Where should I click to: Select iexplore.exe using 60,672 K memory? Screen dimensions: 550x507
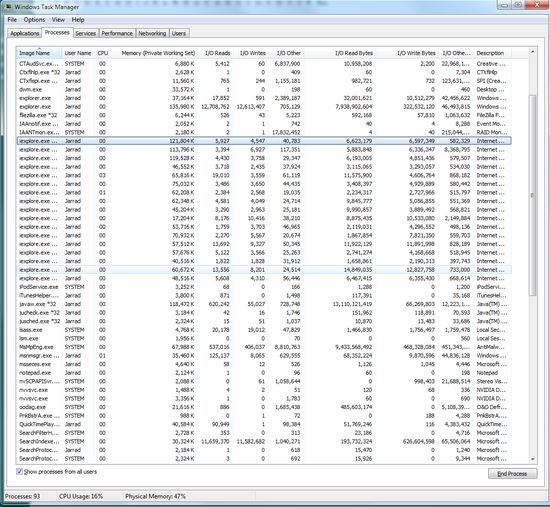pyautogui.click(x=264, y=270)
